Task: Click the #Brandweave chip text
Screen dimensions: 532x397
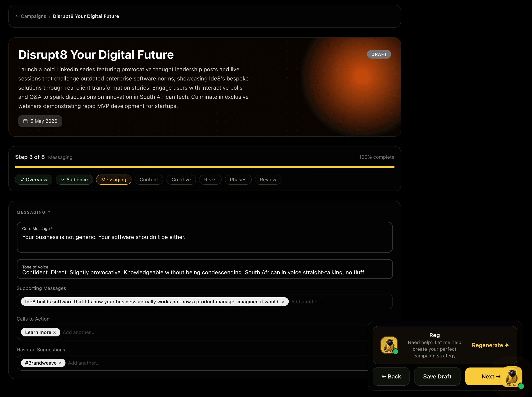Action: (41, 363)
